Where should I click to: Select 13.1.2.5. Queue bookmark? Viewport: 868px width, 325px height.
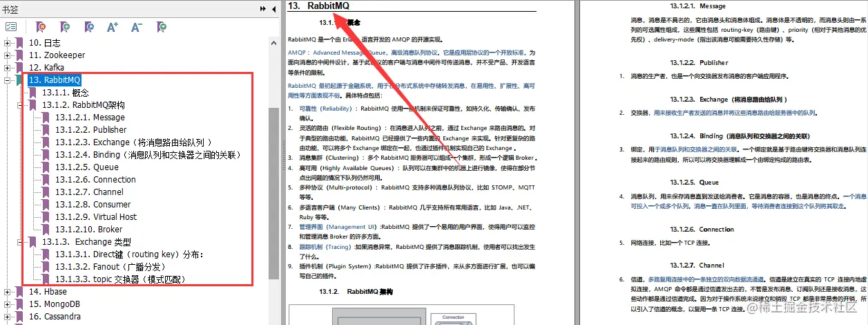coord(87,167)
